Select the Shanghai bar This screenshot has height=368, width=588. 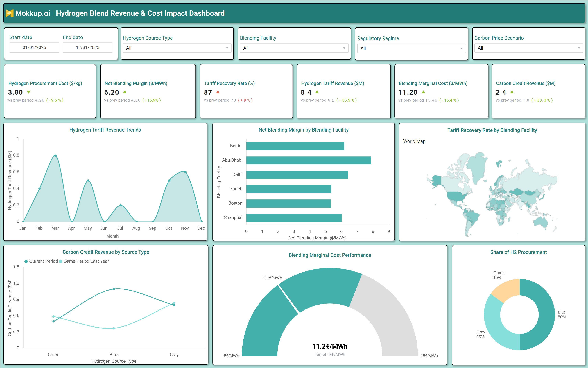[x=294, y=218]
